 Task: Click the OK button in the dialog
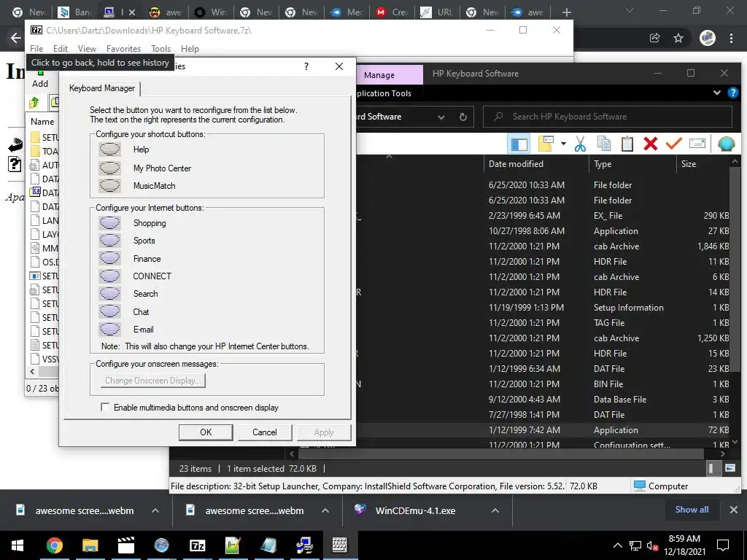206,432
